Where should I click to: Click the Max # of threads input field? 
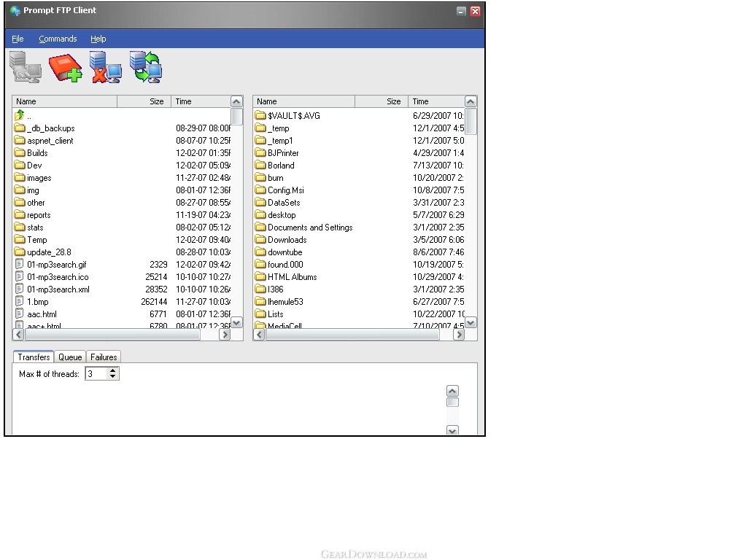pos(97,374)
